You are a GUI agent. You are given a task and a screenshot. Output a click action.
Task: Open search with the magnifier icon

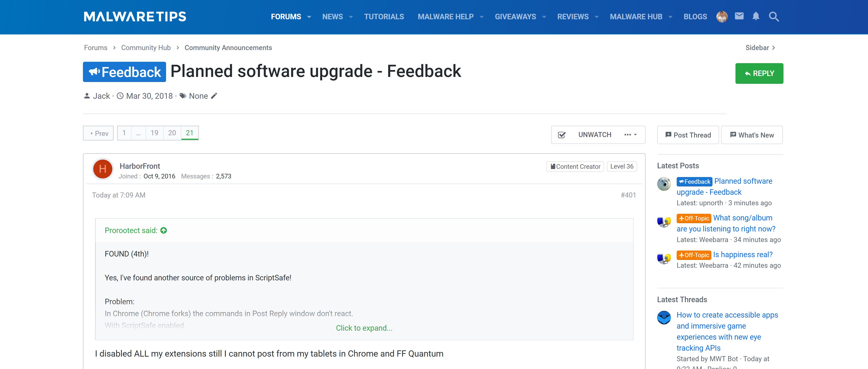[774, 17]
